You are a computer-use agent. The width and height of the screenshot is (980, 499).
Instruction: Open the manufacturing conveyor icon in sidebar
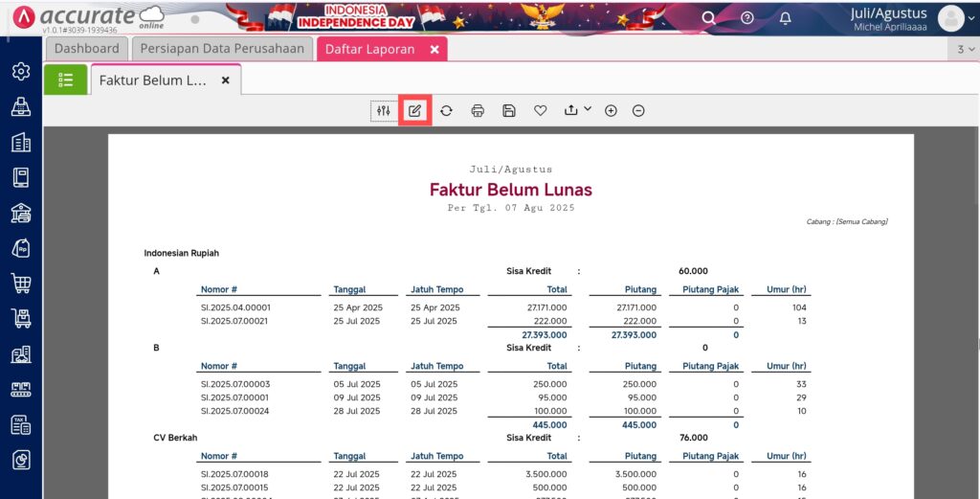click(x=21, y=390)
